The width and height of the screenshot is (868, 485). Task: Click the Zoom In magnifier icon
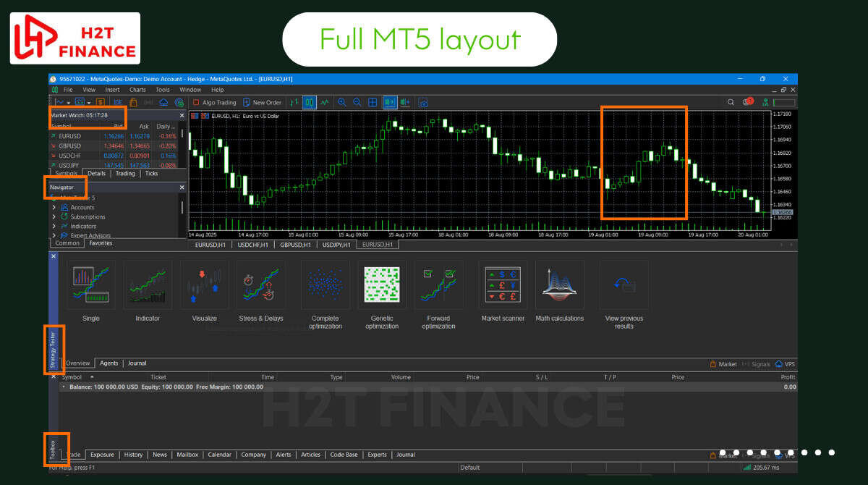(341, 102)
